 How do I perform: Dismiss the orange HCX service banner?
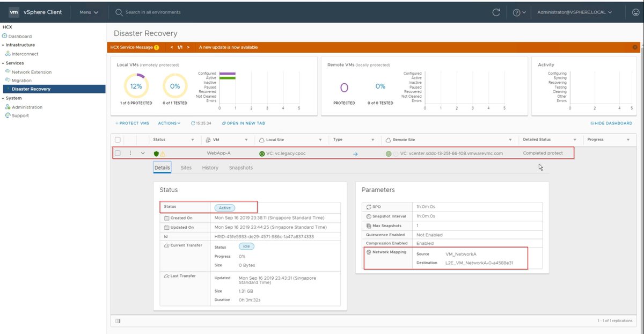tap(635, 47)
